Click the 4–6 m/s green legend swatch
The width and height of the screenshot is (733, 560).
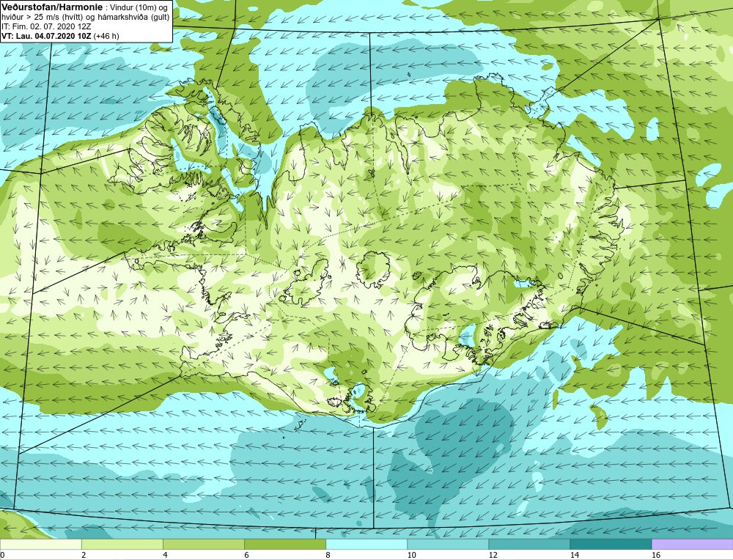tap(203, 544)
